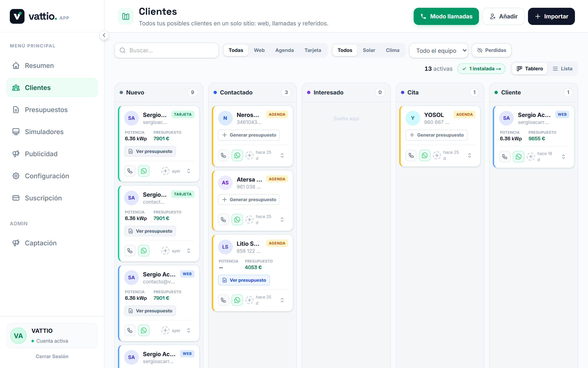
Task: Click the vattio logo icon
Action: click(x=17, y=16)
